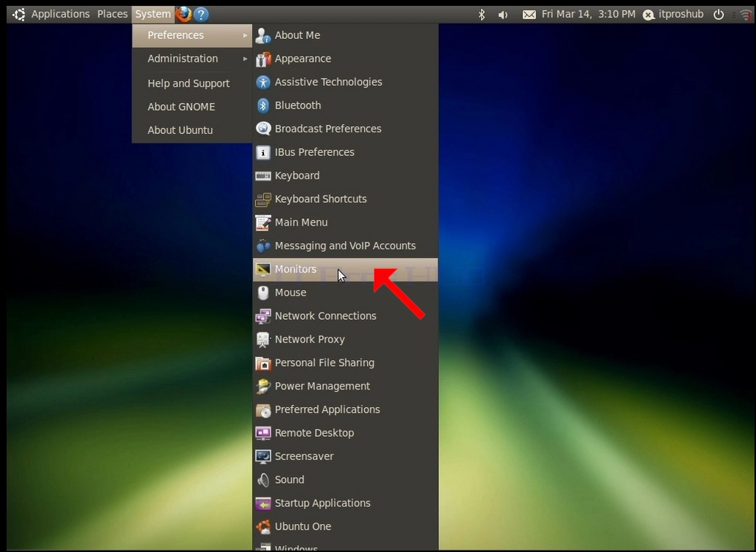Check the mail envelope indicator
Screen dimensions: 756x552
(x=529, y=15)
